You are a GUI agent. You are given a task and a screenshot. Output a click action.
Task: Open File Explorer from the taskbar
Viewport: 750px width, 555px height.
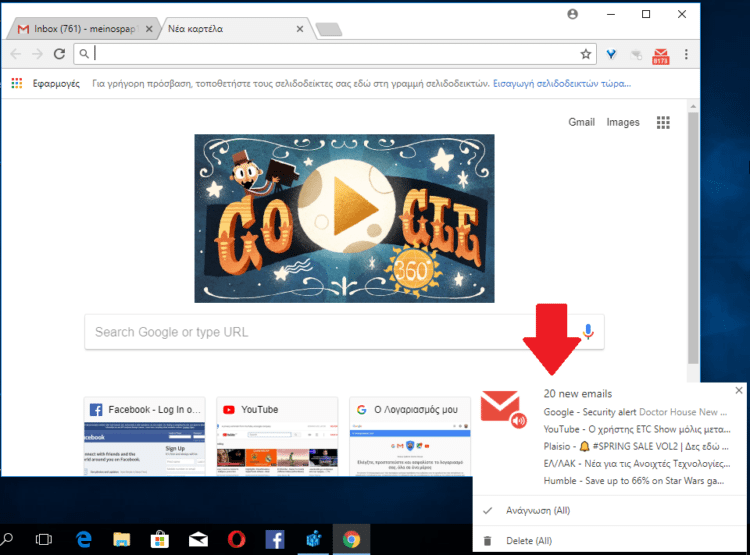pos(121,540)
